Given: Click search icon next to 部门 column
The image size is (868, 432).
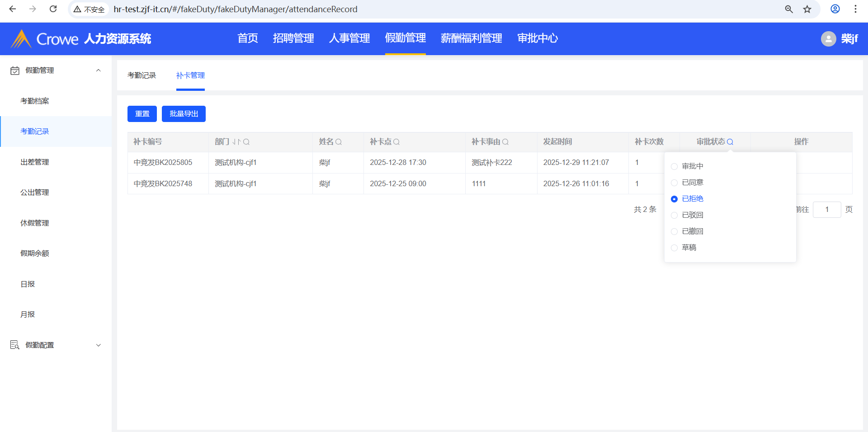Looking at the screenshot, I should [x=246, y=142].
